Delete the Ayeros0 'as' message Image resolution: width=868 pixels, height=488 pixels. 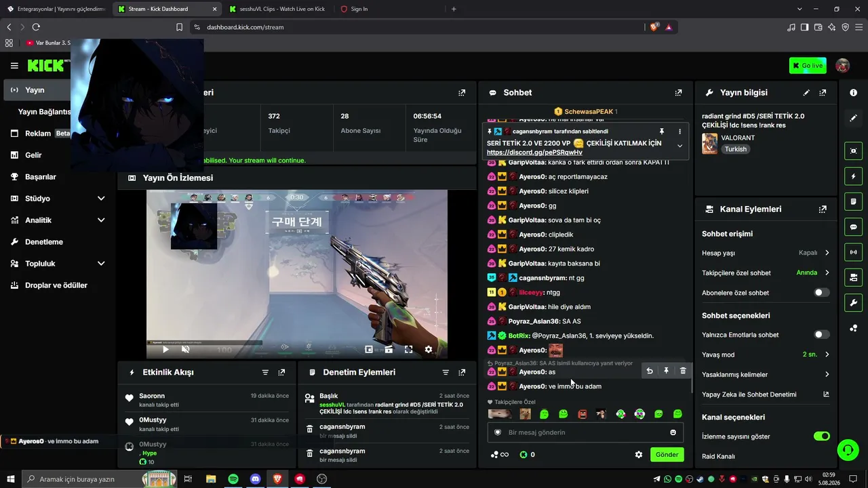click(x=683, y=371)
